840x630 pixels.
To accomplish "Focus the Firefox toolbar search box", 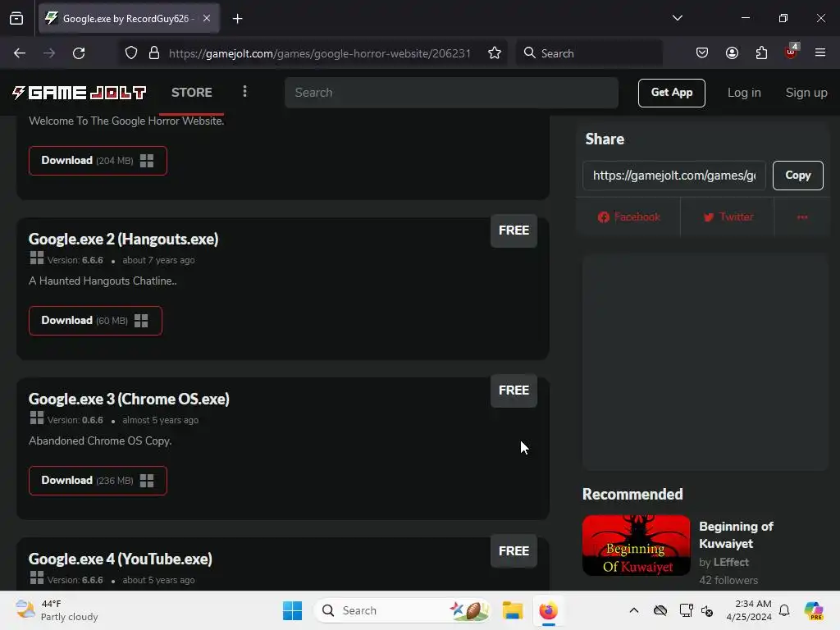I will (589, 53).
